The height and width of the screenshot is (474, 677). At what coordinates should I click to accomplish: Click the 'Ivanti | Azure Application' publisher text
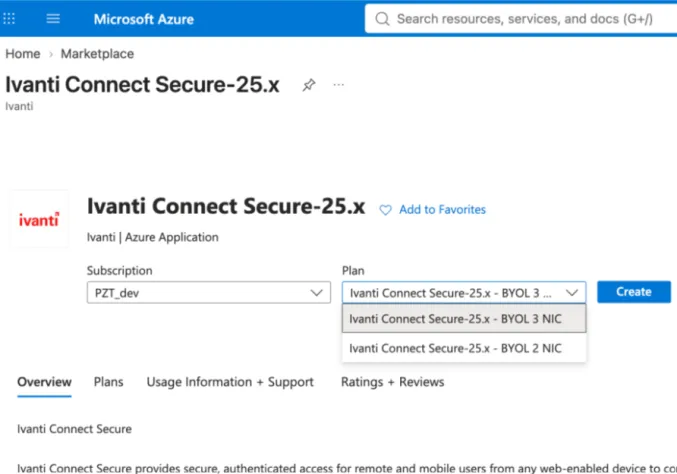coord(153,237)
